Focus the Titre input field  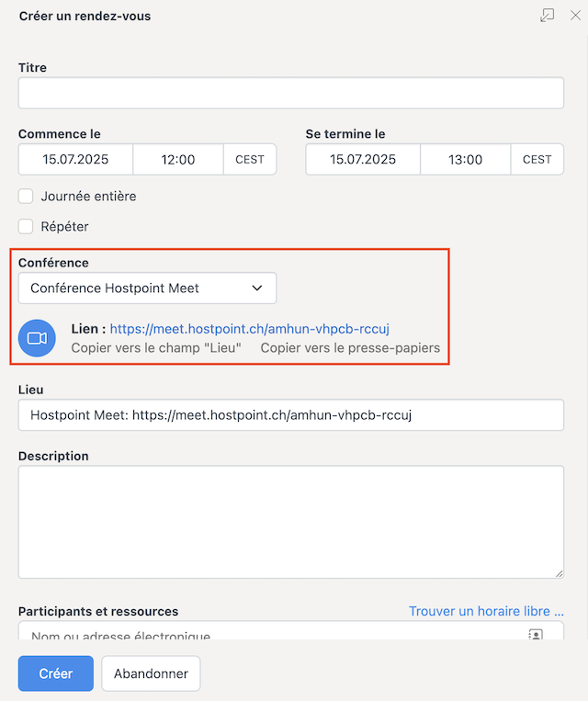(291, 93)
